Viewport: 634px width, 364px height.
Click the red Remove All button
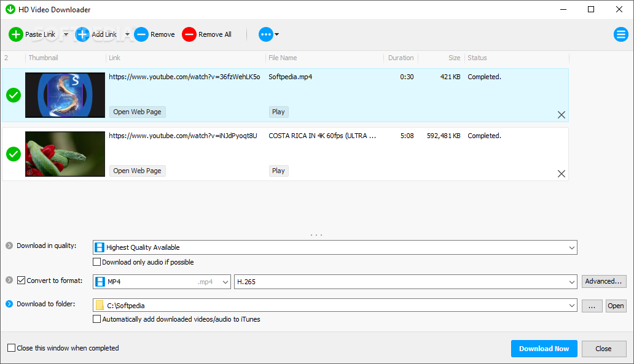coord(207,34)
